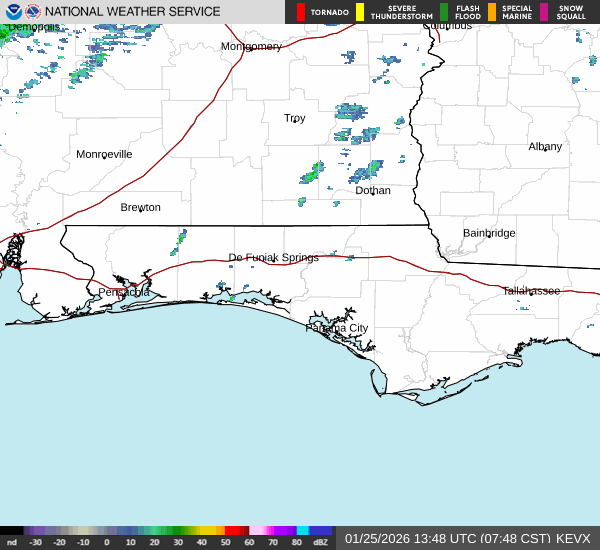
Task: Click the Pensacola city label
Action: (124, 292)
